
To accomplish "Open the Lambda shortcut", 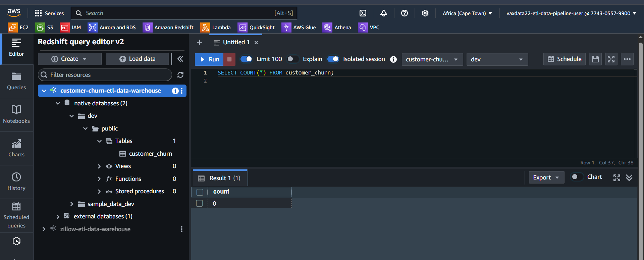I will (x=216, y=28).
